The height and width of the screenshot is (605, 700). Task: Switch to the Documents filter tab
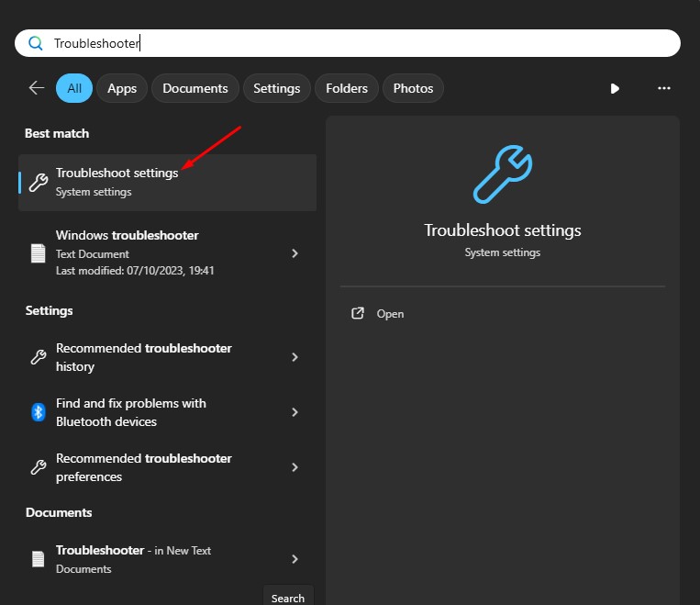tap(195, 88)
